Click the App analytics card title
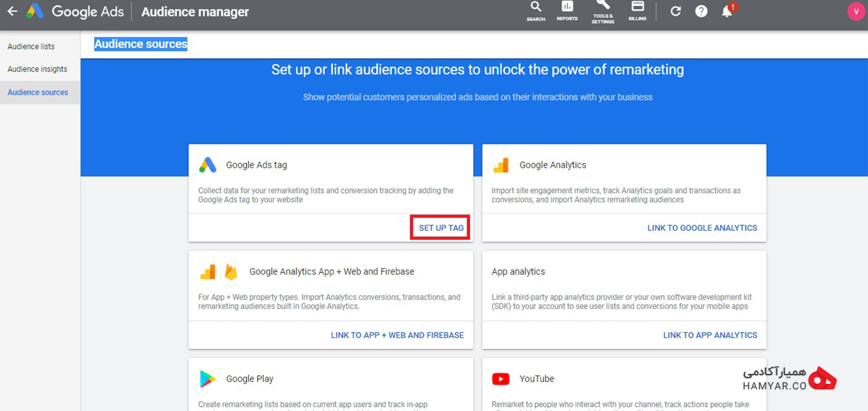The image size is (868, 411). (519, 271)
